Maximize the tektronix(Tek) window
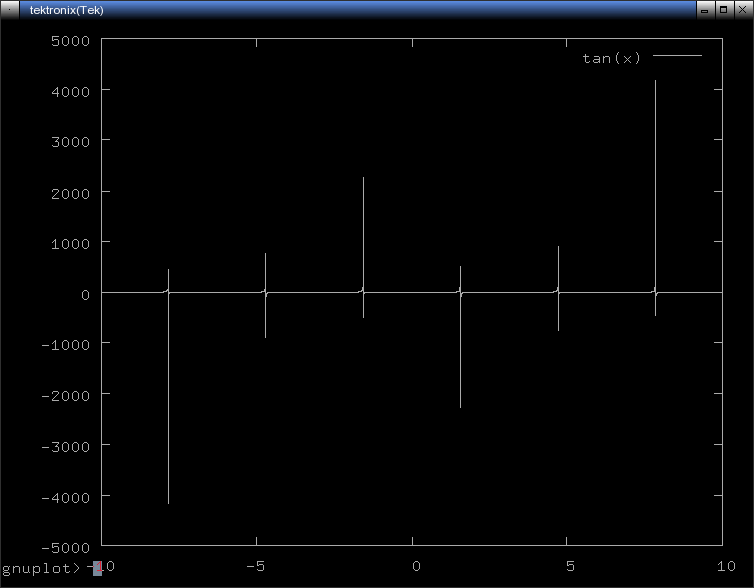This screenshot has width=754, height=588. click(723, 10)
